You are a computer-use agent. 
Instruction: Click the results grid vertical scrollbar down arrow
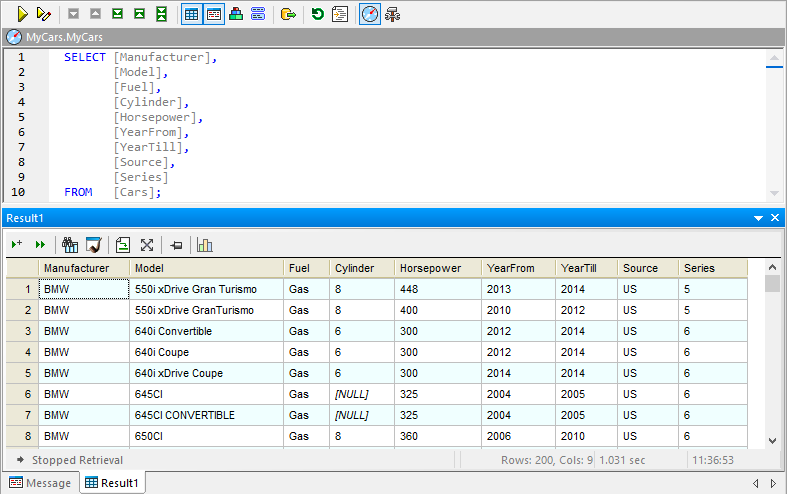772,440
